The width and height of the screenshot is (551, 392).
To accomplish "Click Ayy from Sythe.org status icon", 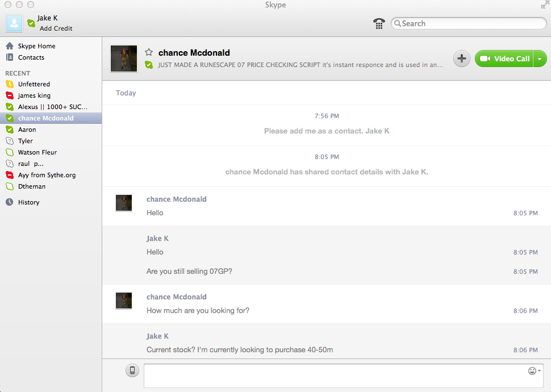I will (x=10, y=175).
